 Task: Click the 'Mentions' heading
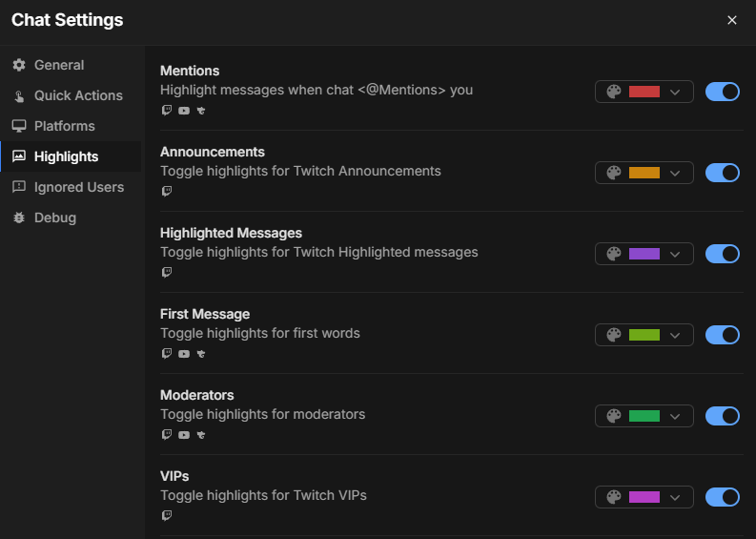pos(190,71)
